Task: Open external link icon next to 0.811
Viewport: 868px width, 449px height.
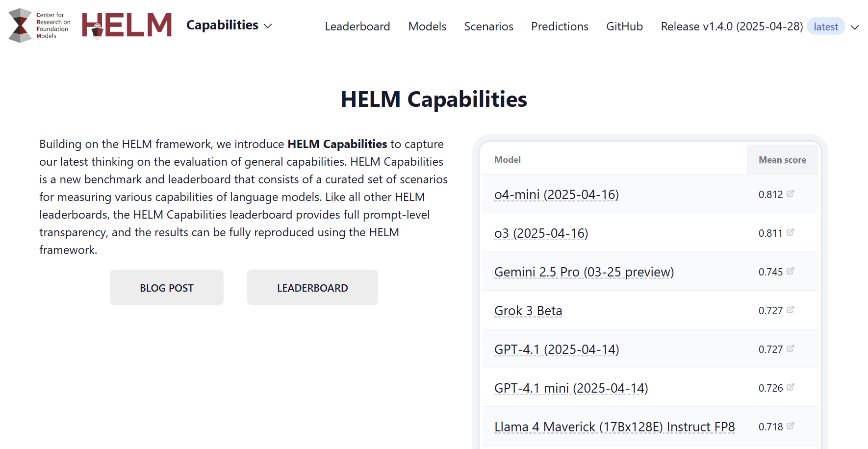Action: (x=791, y=232)
